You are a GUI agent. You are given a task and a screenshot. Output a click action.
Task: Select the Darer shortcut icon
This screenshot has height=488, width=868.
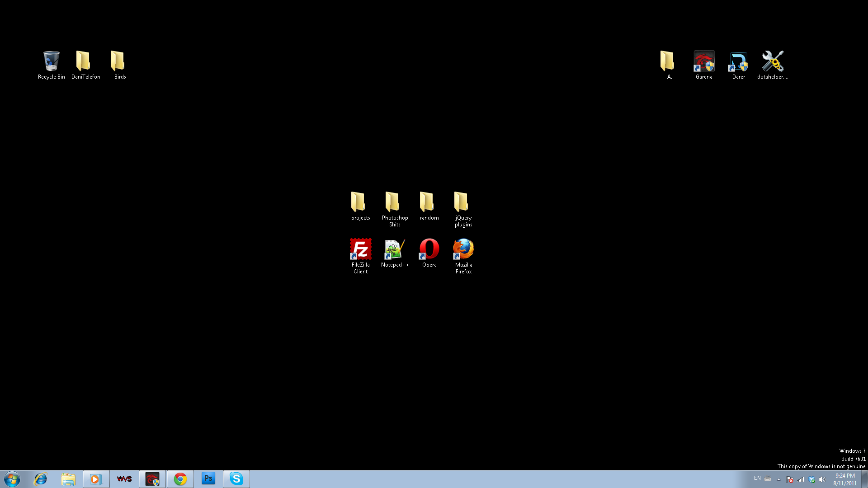click(738, 65)
